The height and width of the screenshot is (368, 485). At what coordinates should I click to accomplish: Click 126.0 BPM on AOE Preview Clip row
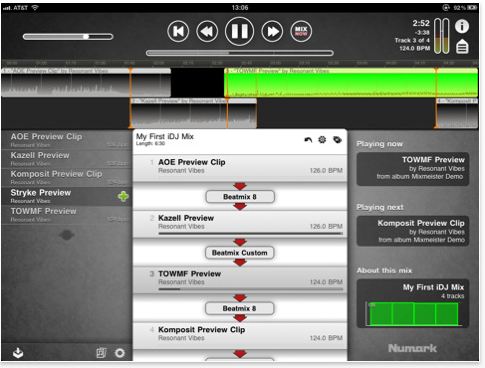[326, 170]
